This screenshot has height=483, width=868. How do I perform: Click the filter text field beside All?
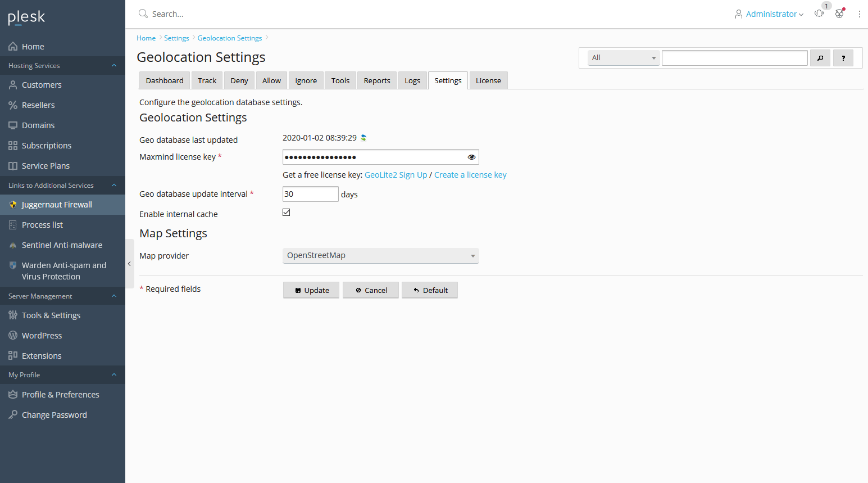pyautogui.click(x=735, y=58)
